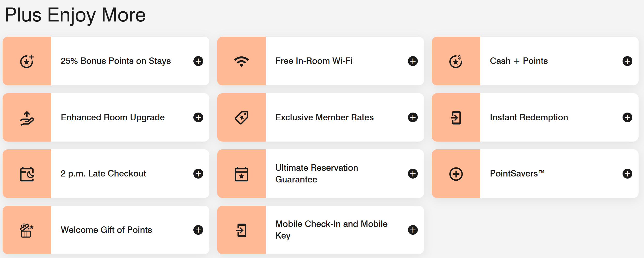This screenshot has width=644, height=258.
Task: Click the Enhanced Room Upgrade arrow icon
Action: click(x=27, y=117)
